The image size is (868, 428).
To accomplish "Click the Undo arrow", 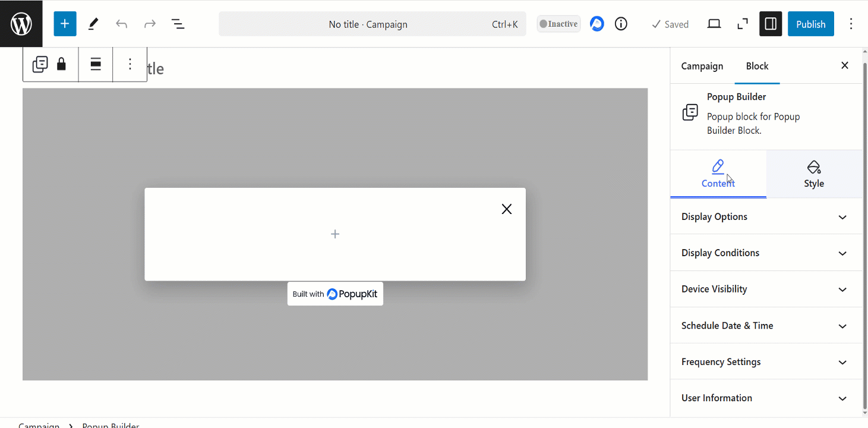I will (122, 24).
